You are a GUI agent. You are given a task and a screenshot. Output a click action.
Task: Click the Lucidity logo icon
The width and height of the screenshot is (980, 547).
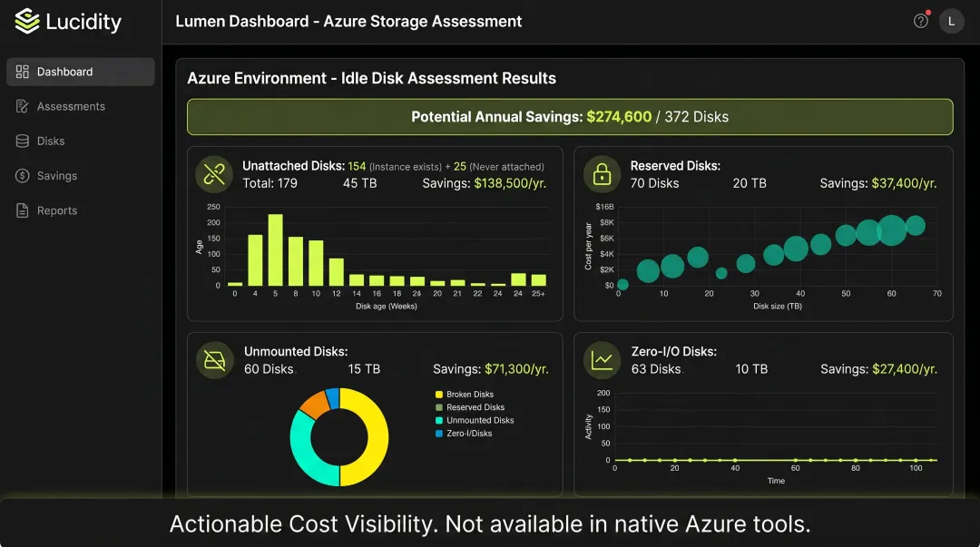point(27,21)
